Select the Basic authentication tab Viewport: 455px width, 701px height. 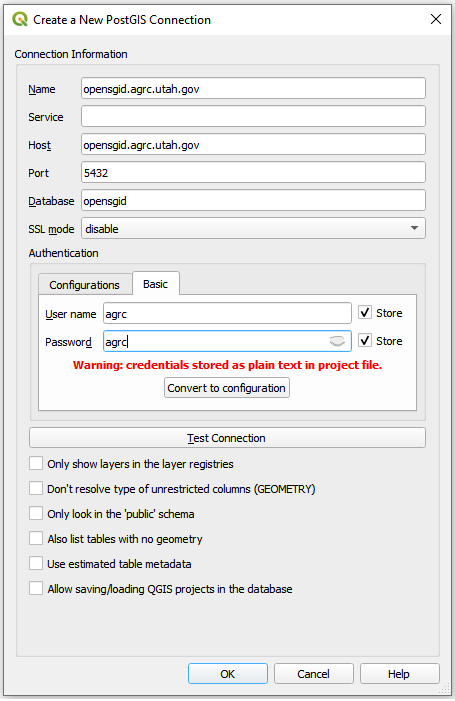tap(156, 284)
